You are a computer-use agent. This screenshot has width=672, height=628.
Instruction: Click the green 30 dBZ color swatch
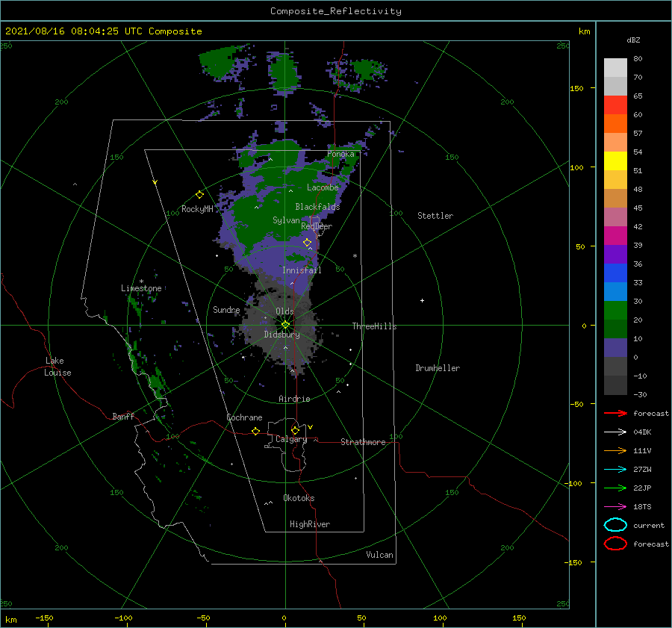pyautogui.click(x=615, y=311)
